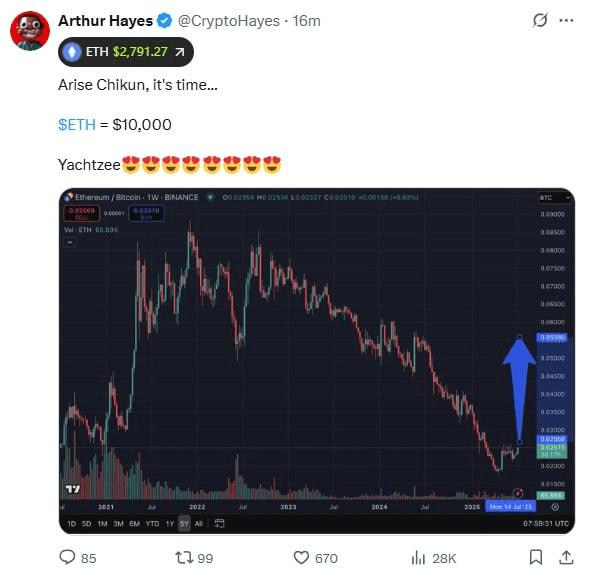This screenshot has height=574, width=592.
Task: Open the $ETH cashtag link
Action: coord(77,125)
